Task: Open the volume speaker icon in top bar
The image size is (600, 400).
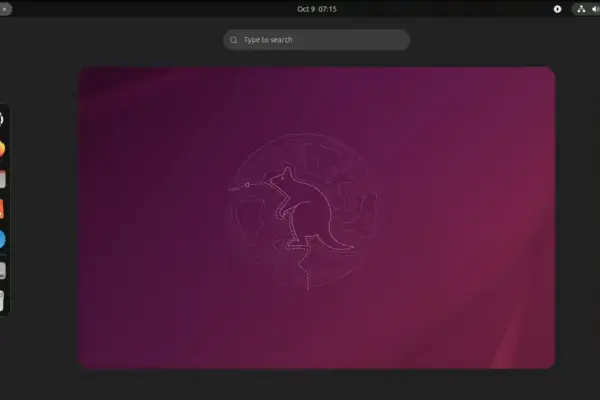Action: pyautogui.click(x=596, y=9)
